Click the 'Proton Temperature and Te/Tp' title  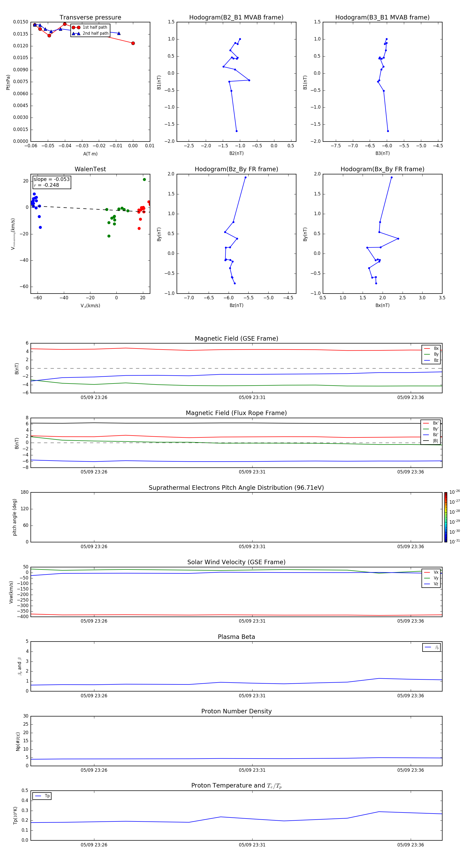pyautogui.click(x=236, y=786)
